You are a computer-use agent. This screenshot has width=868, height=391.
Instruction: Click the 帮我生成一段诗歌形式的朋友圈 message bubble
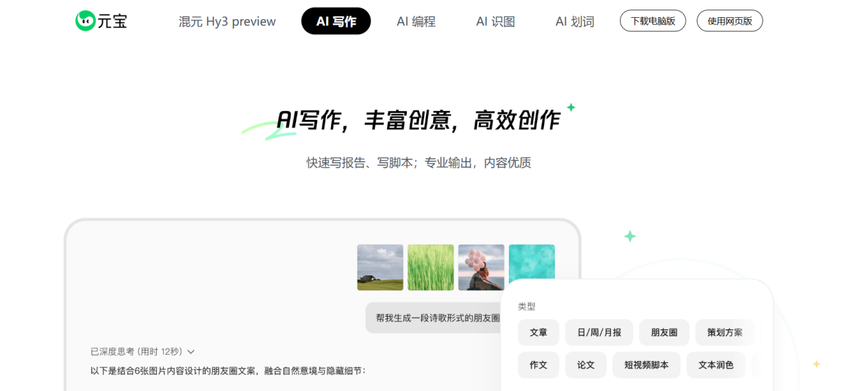[434, 318]
